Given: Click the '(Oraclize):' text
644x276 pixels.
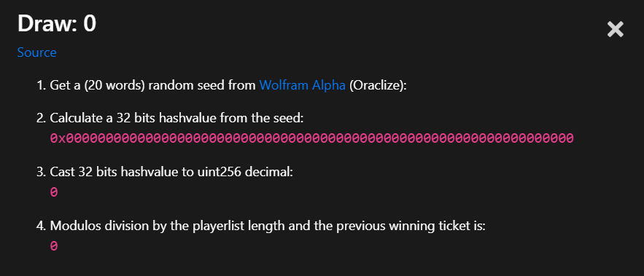Looking at the screenshot, I should [x=378, y=85].
